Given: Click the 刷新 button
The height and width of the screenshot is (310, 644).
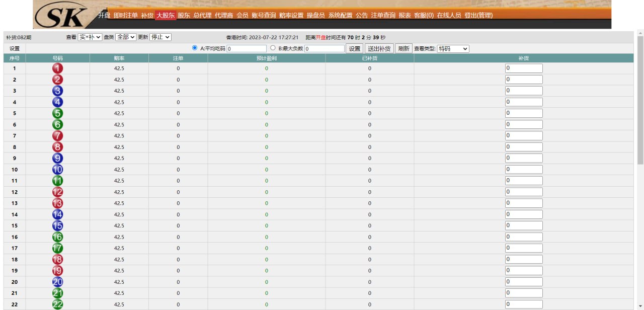Looking at the screenshot, I should [404, 49].
